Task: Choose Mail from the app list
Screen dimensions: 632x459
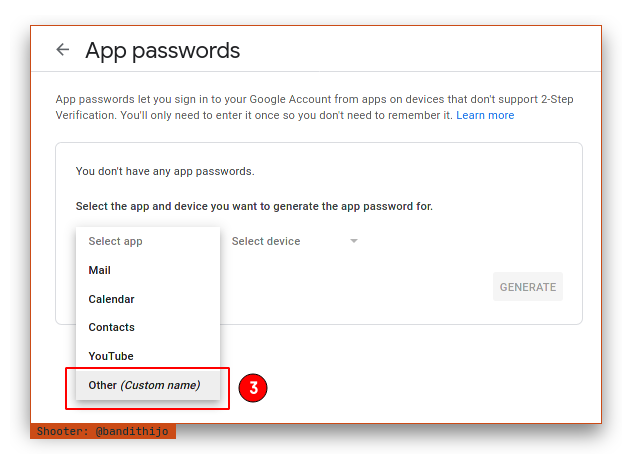Action: pyautogui.click(x=100, y=270)
